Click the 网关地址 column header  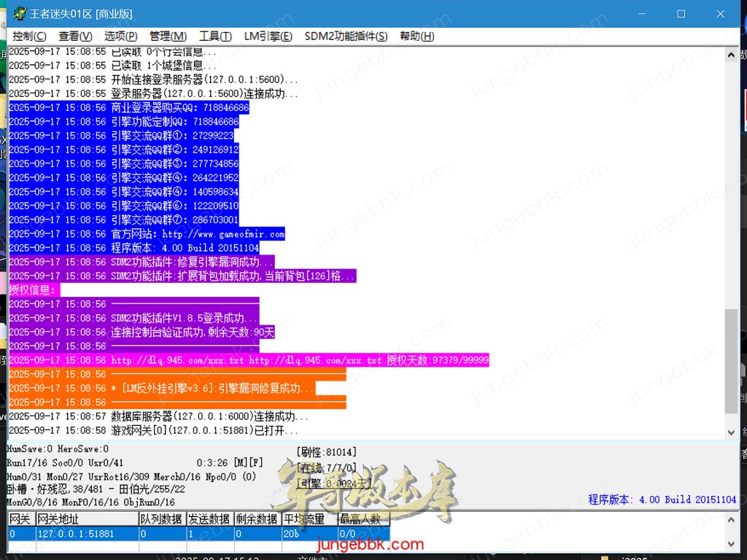pyautogui.click(x=87, y=519)
